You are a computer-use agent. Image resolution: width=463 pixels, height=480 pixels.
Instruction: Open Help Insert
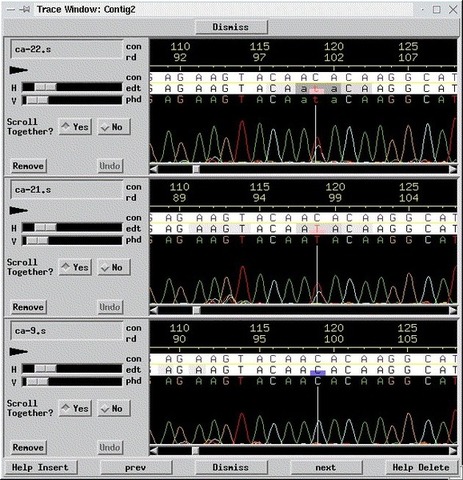click(x=40, y=468)
